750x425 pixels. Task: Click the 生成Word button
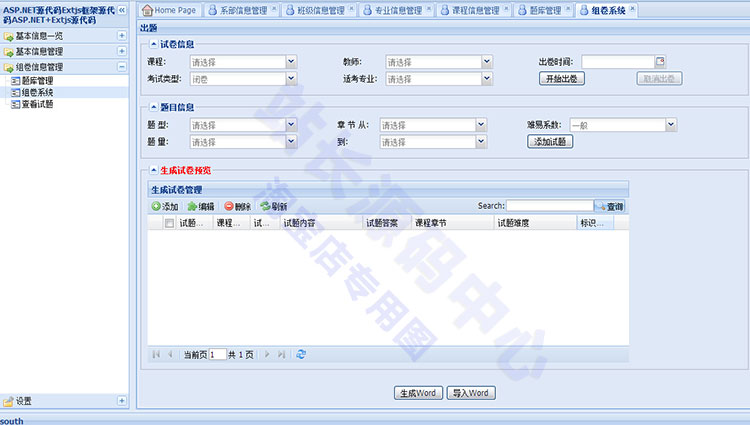click(416, 393)
